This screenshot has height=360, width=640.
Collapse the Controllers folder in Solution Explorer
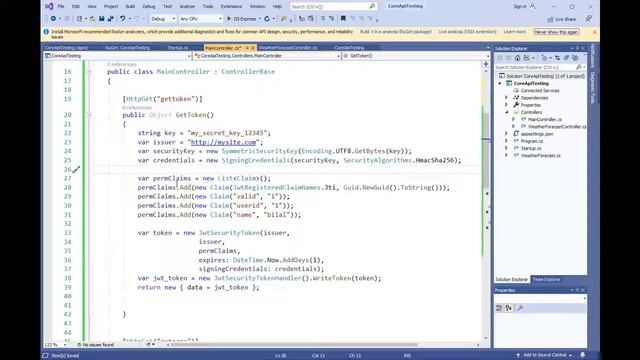click(507, 112)
